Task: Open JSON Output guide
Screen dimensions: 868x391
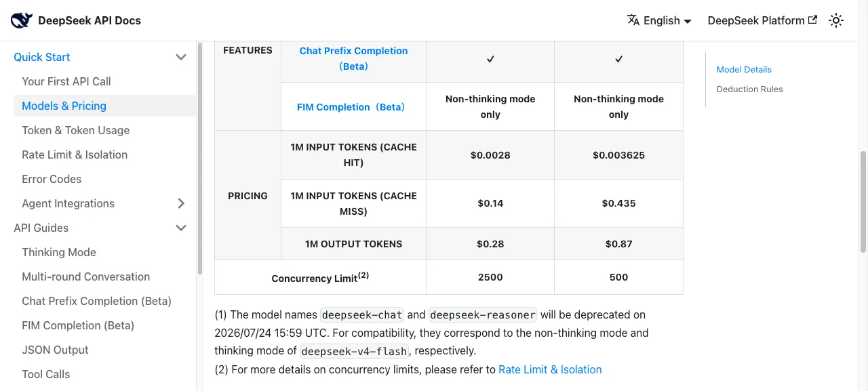Action: coord(55,350)
